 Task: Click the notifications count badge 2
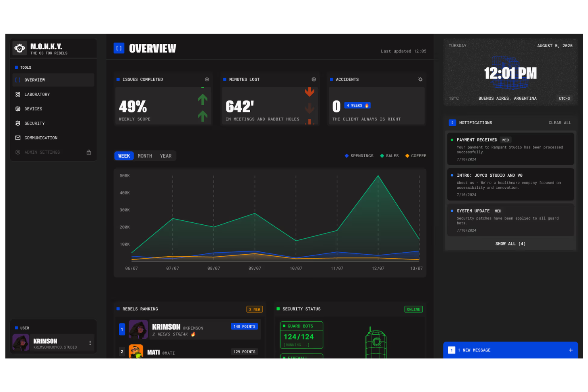452,123
